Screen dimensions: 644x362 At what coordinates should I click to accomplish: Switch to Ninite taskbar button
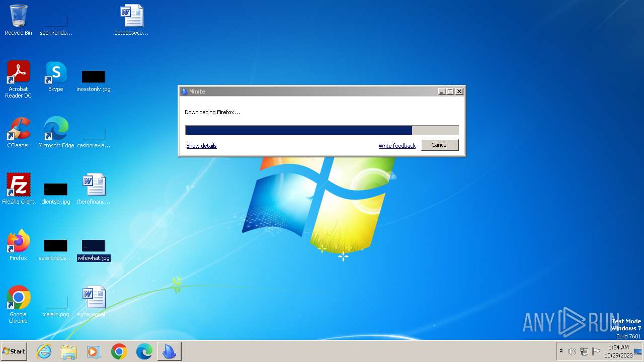click(x=169, y=351)
